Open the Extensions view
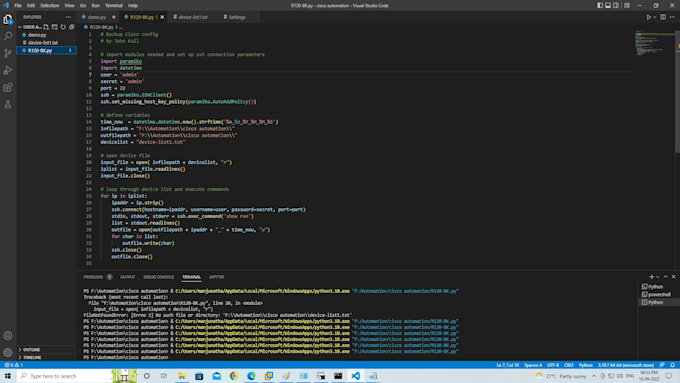680x383 pixels. coord(8,87)
